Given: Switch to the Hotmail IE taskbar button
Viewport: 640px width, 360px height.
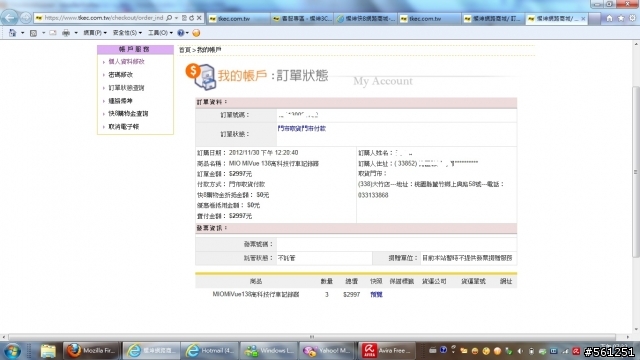Looking at the screenshot, I should 210,351.
